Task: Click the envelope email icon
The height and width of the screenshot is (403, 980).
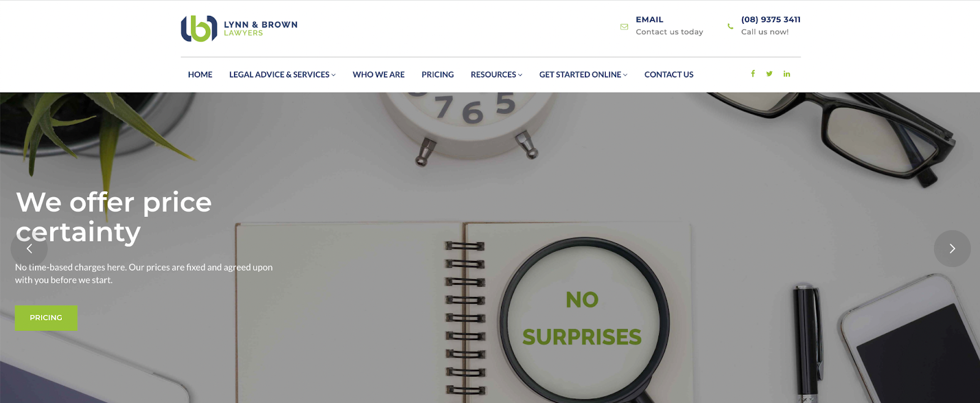Action: 624,26
